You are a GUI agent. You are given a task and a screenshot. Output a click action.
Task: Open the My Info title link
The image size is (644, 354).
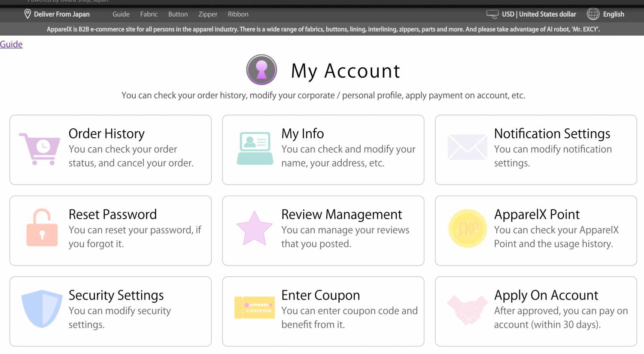(303, 133)
